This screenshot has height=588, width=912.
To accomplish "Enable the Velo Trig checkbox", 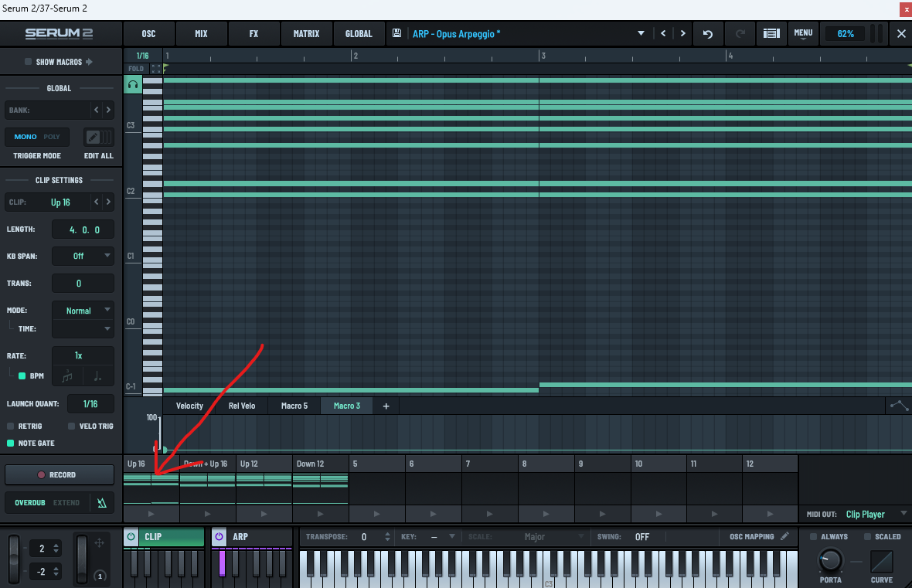I will click(72, 427).
